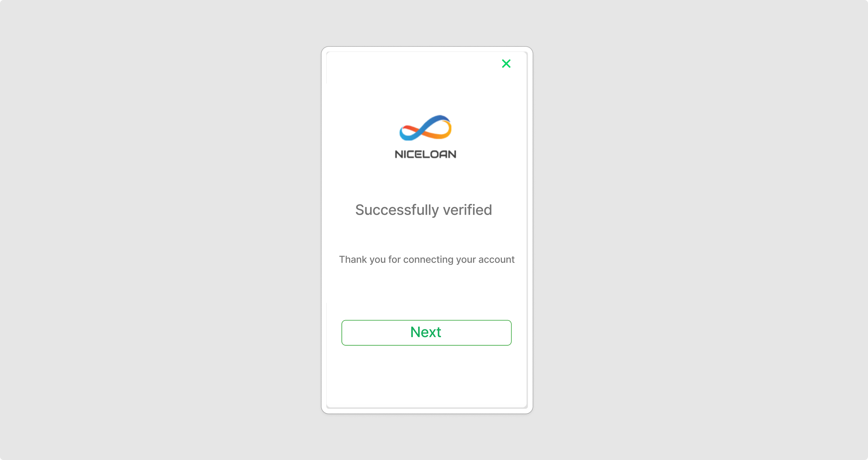
Task: Click the word verified in the heading
Action: pyautogui.click(x=467, y=210)
